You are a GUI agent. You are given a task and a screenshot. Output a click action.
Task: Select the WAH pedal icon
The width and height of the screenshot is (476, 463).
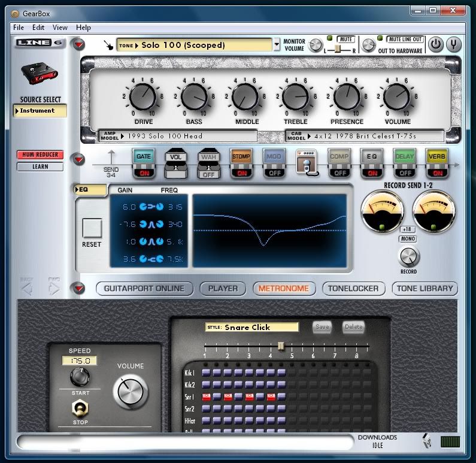pyautogui.click(x=208, y=164)
